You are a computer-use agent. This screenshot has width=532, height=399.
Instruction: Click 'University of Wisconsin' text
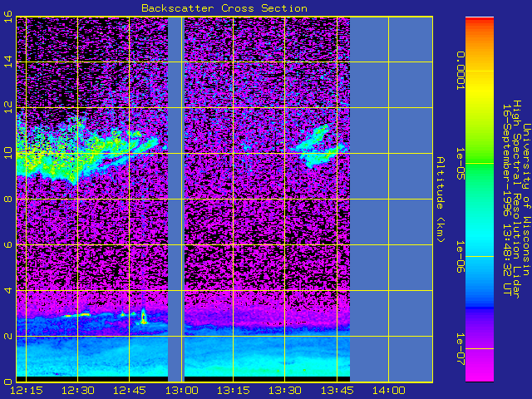(526, 199)
